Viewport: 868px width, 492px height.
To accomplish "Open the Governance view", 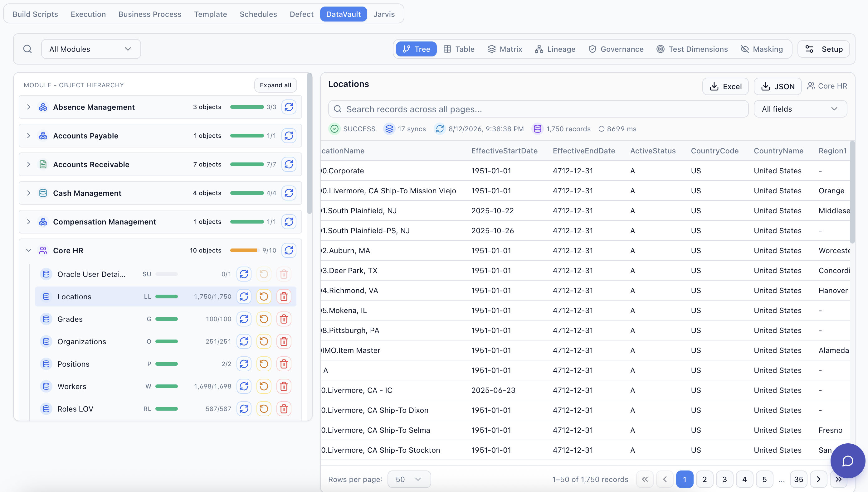I will [x=616, y=49].
